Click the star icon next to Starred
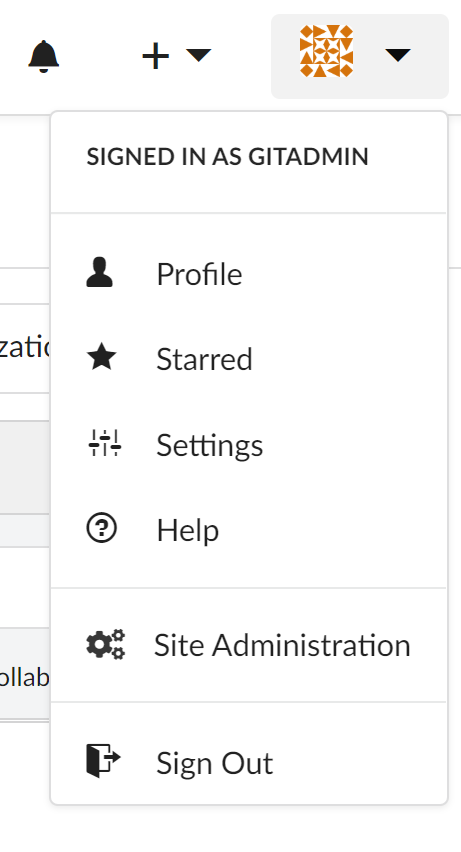 (x=102, y=358)
